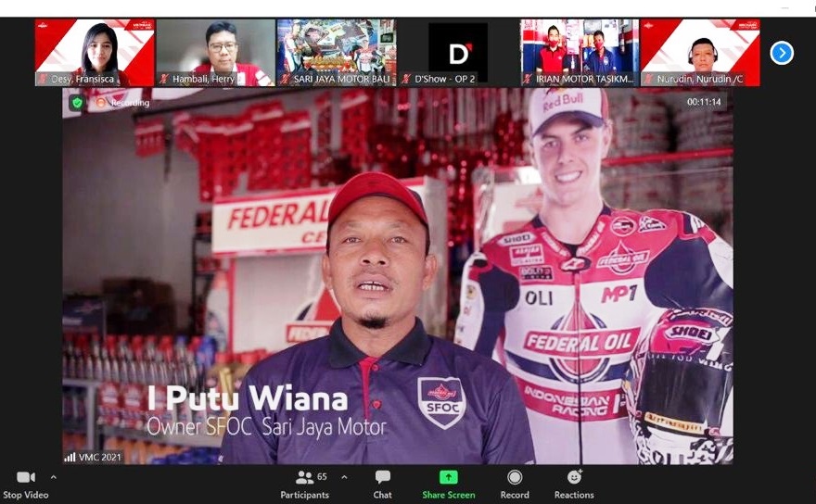Click the green Share Screen icon
This screenshot has width=816, height=504.
coord(449,477)
